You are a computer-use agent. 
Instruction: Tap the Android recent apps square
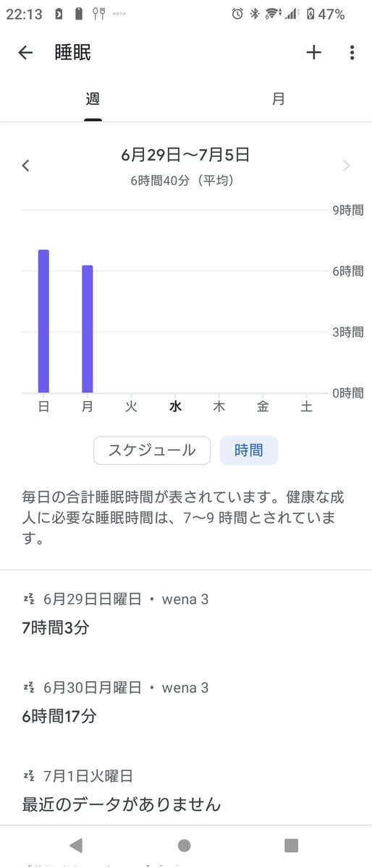click(x=291, y=846)
